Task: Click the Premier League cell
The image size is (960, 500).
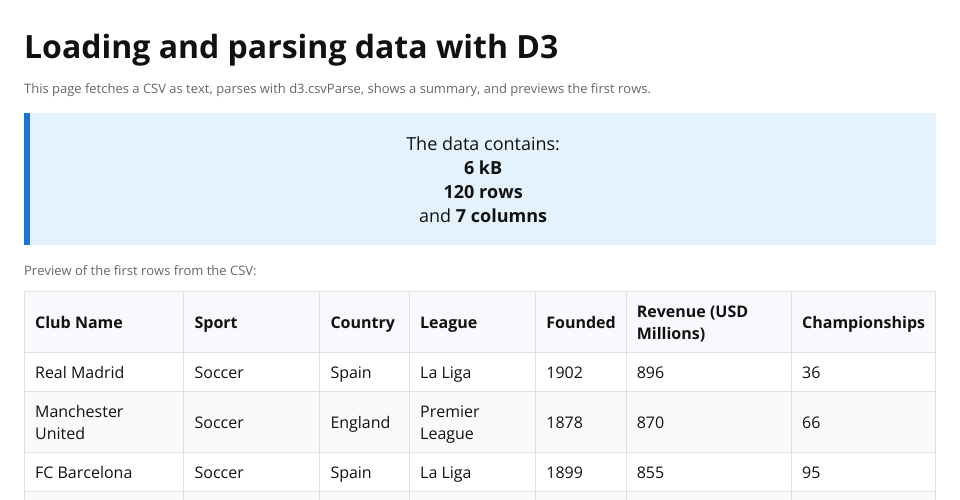Action: [x=450, y=422]
